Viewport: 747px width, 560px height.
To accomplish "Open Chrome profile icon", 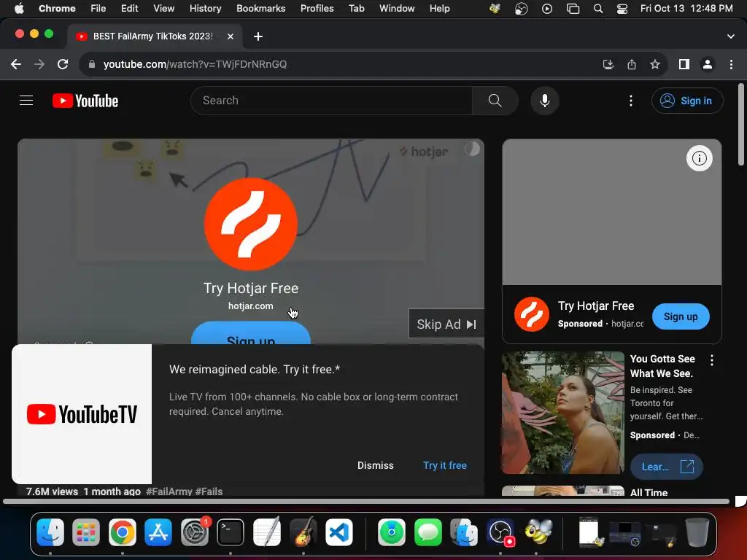I will pos(708,64).
